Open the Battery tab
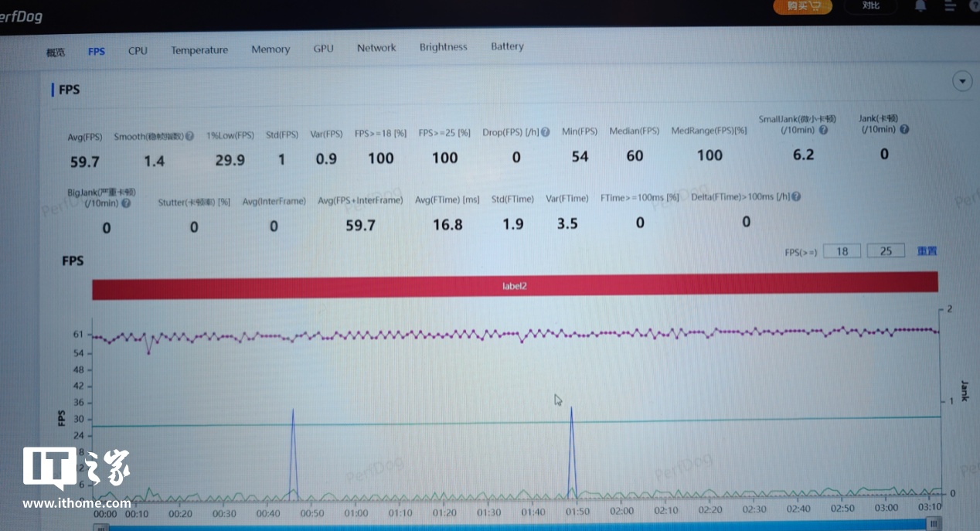980x531 pixels. click(x=507, y=46)
